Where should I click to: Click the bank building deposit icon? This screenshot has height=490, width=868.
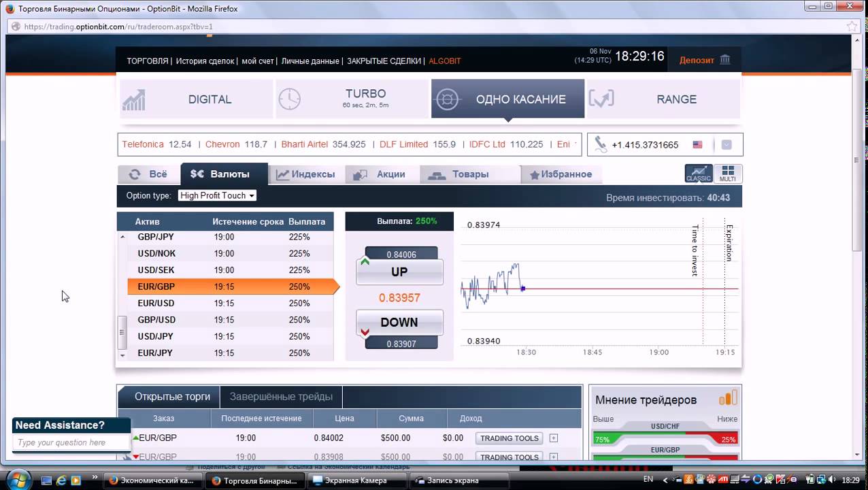[725, 60]
